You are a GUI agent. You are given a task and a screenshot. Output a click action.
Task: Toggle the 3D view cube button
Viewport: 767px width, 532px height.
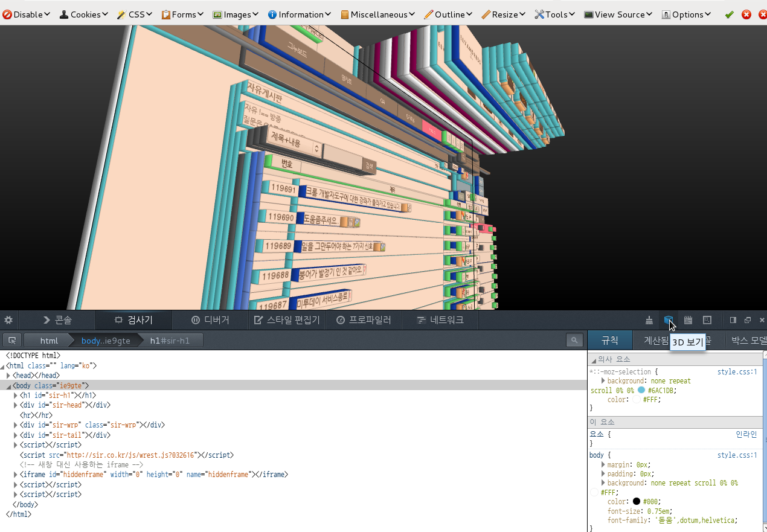(669, 320)
